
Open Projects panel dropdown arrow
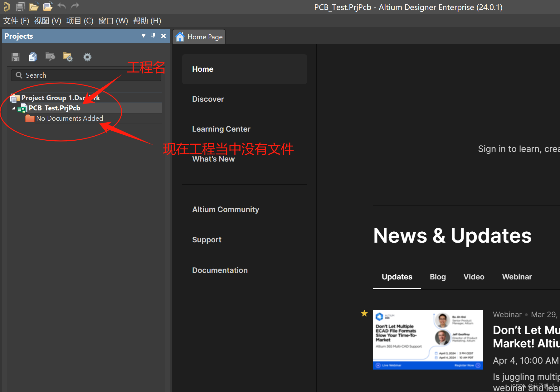[x=144, y=36]
